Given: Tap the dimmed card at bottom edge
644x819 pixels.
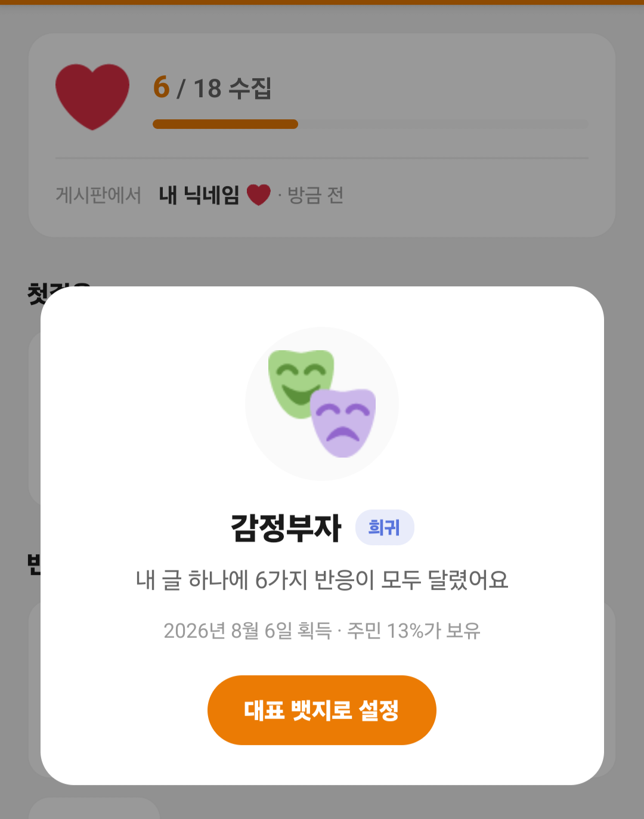Looking at the screenshot, I should pyautogui.click(x=94, y=808).
